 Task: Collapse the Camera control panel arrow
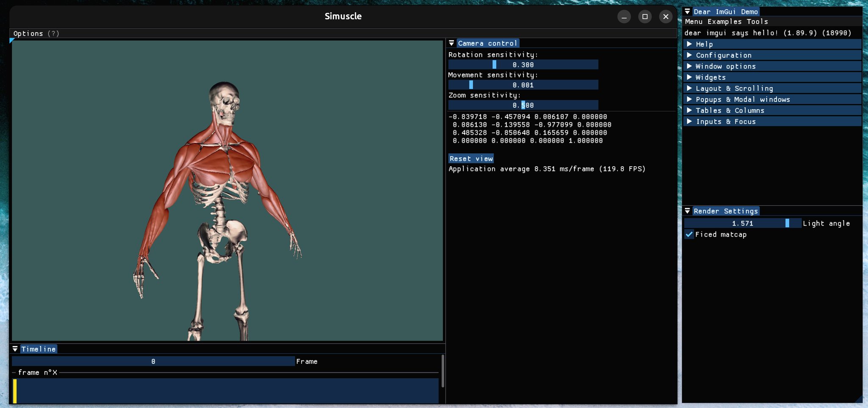[451, 43]
